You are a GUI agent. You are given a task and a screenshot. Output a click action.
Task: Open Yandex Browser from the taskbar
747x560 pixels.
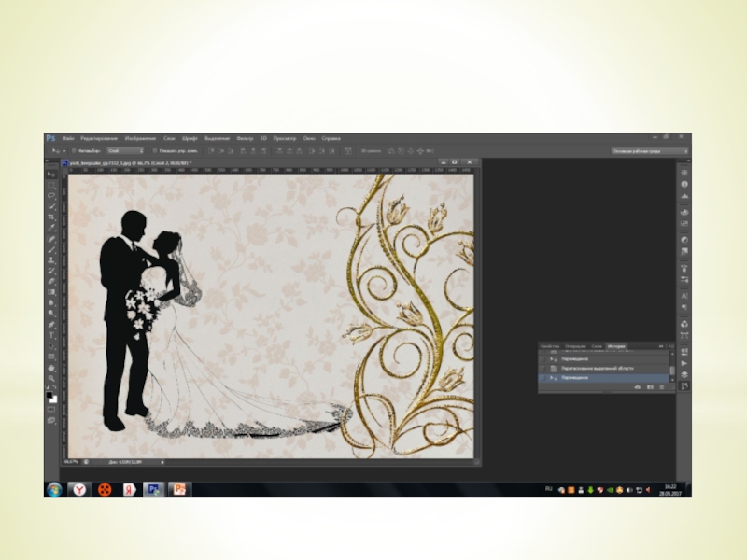79,489
